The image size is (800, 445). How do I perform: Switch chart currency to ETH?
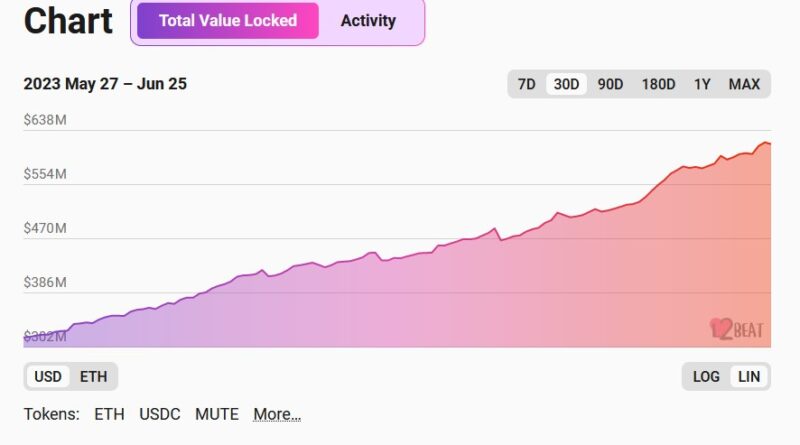[93, 376]
